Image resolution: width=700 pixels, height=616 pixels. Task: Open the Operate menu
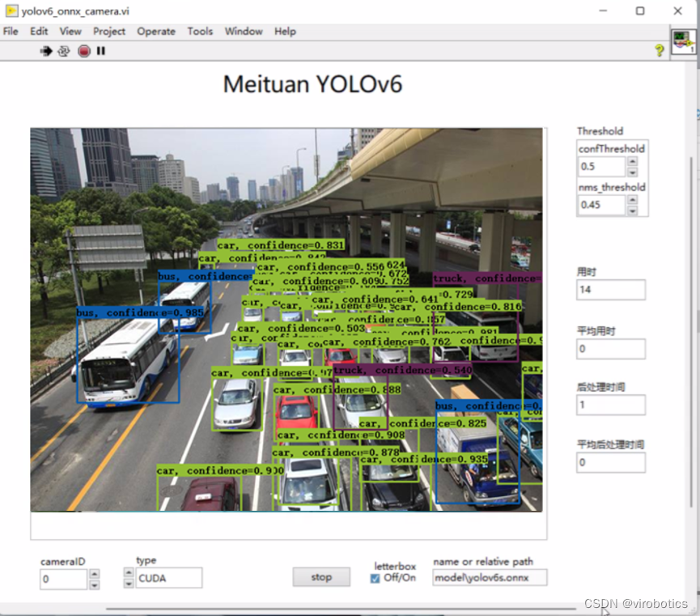click(x=156, y=32)
